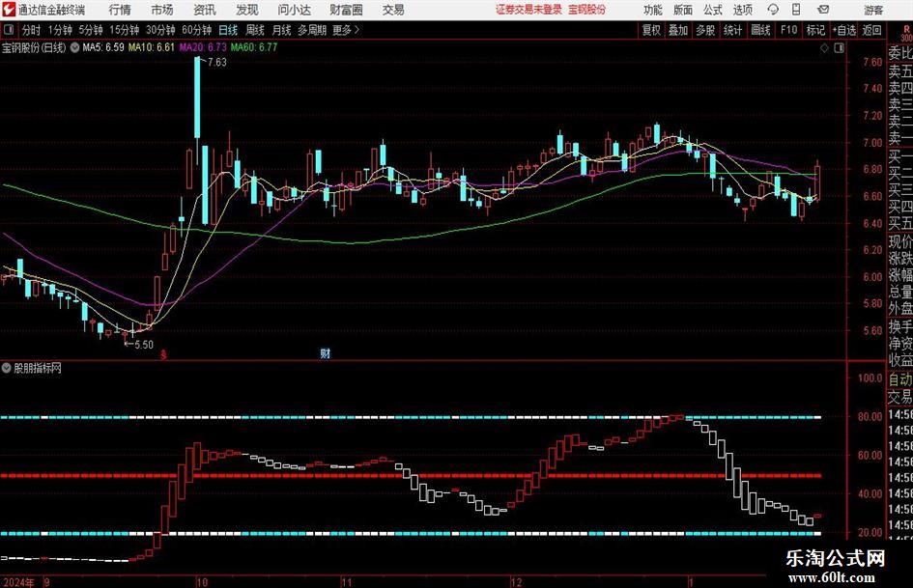This screenshot has height=588, width=913.
Task: Select the 日线 daily period tab
Action: point(228,30)
